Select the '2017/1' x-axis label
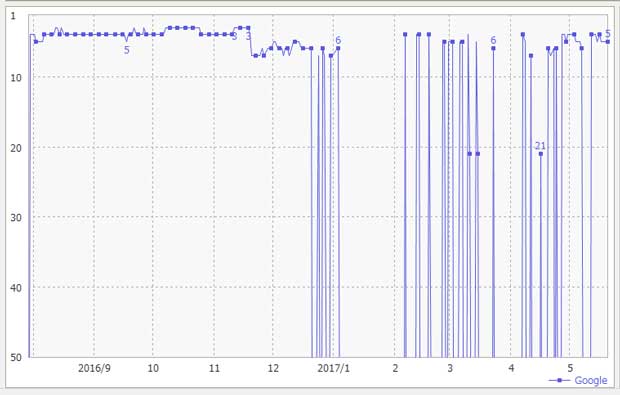 [333, 369]
